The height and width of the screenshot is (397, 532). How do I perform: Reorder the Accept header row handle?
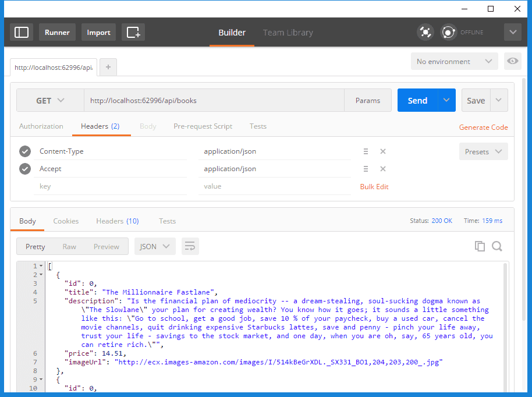coord(366,169)
